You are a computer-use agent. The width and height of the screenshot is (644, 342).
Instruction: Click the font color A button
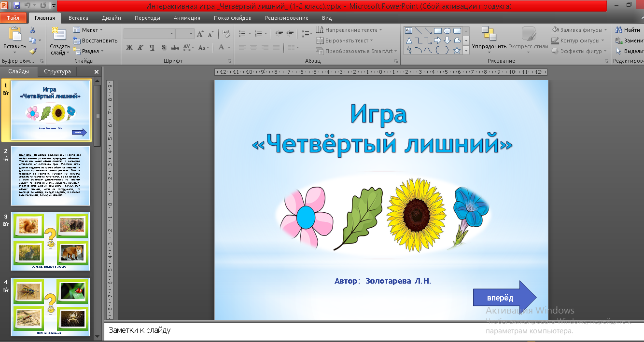coord(222,47)
